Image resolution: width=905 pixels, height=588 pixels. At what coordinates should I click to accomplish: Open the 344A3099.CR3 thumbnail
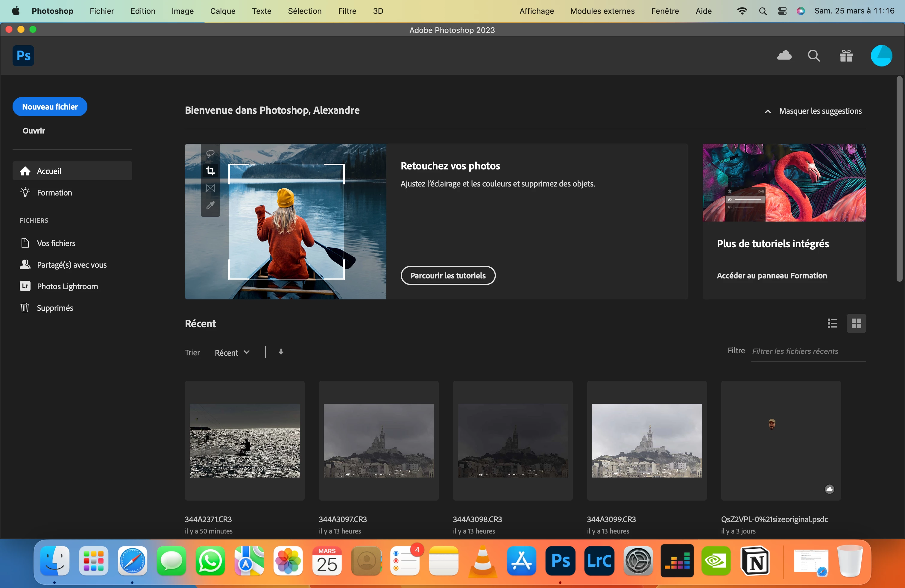click(x=646, y=440)
